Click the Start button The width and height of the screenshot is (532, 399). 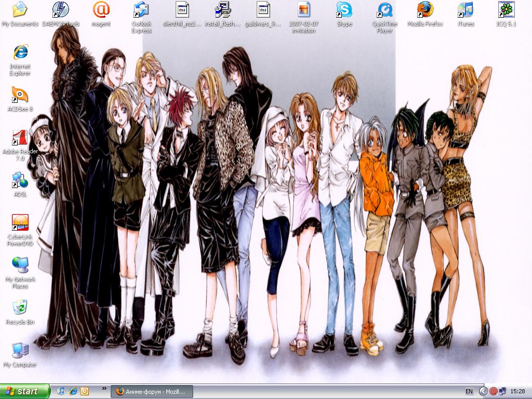tap(25, 391)
